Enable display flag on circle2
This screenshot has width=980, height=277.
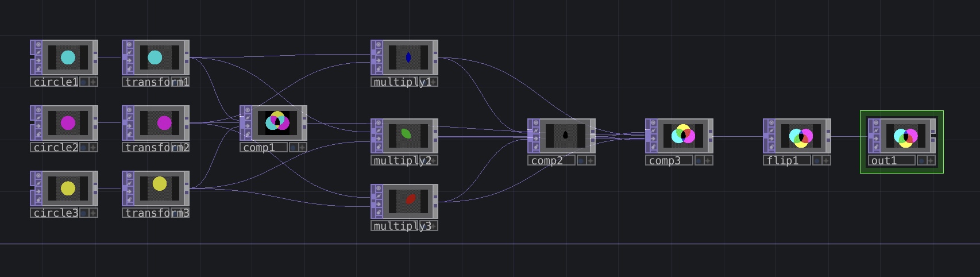(84, 148)
